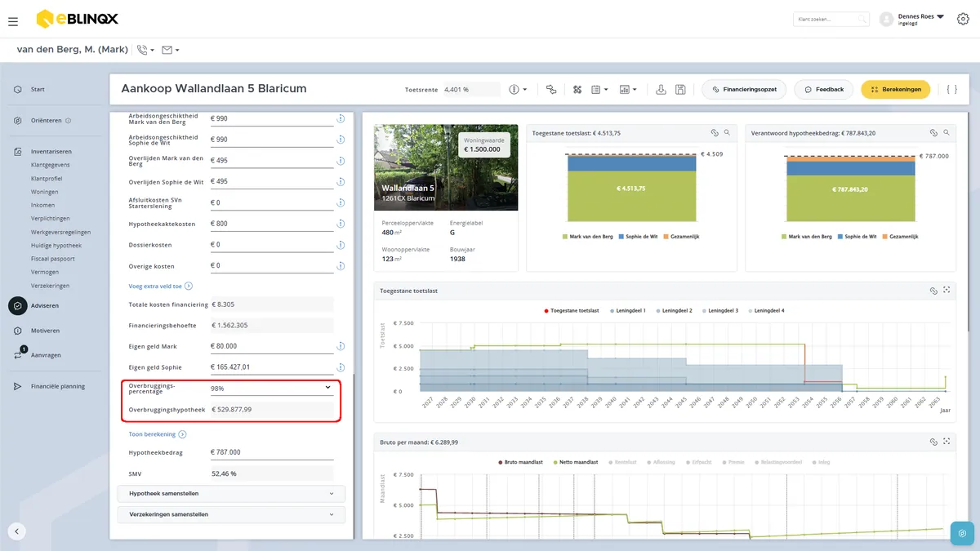980x551 pixels.
Task: Go to Klantgegevens in the sidebar
Action: click(x=51, y=165)
